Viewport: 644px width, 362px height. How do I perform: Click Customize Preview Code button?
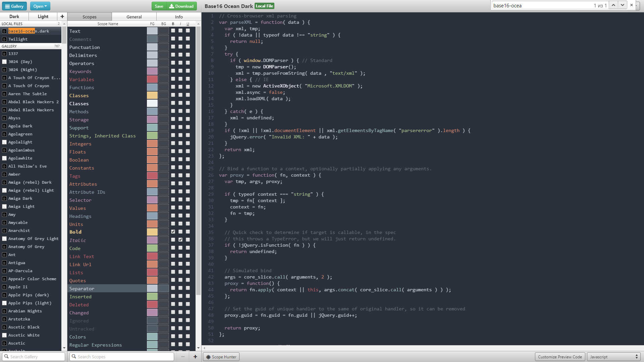tap(560, 357)
